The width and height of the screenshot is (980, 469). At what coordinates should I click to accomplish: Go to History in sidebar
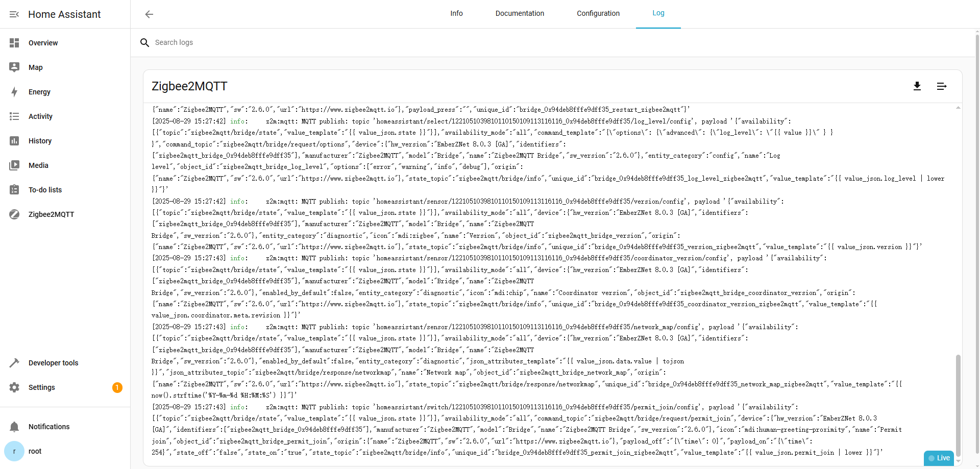point(40,141)
